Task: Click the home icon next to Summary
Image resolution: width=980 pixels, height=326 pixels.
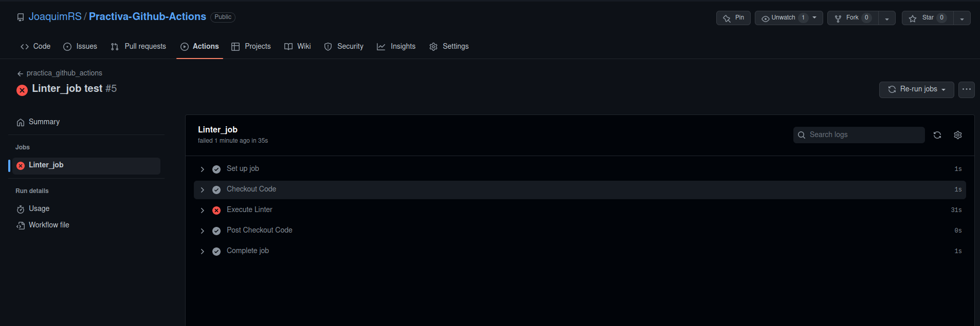Action: coord(21,122)
